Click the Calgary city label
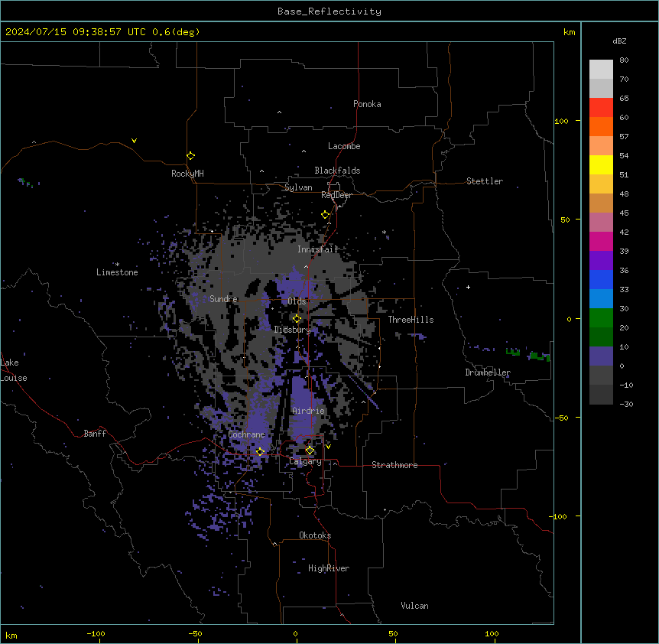This screenshot has width=659, height=644. click(x=305, y=461)
